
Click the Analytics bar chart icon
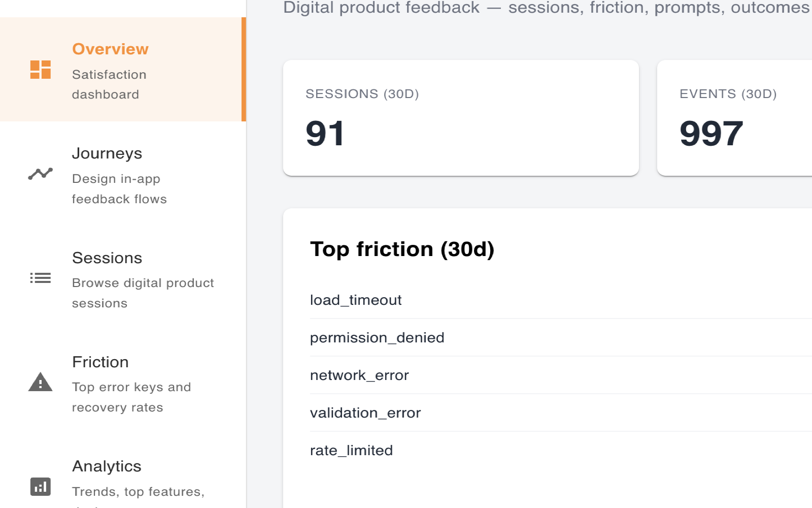(41, 487)
